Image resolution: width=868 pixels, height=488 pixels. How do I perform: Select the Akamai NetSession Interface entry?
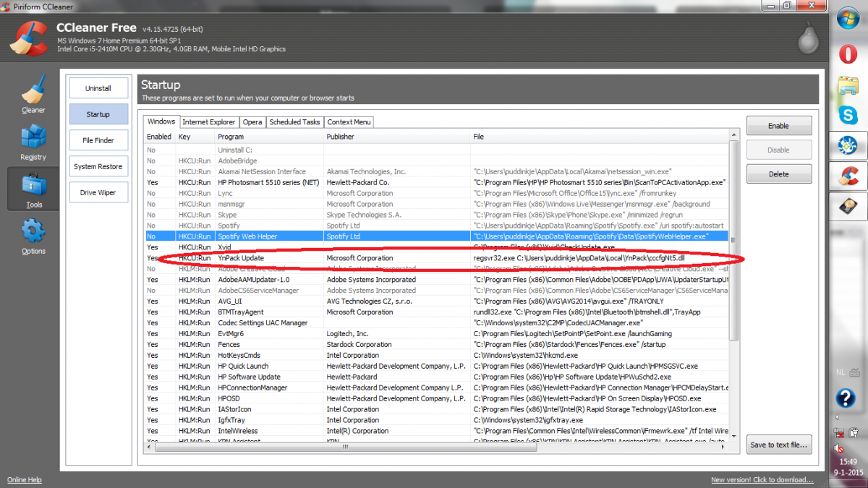click(435, 171)
